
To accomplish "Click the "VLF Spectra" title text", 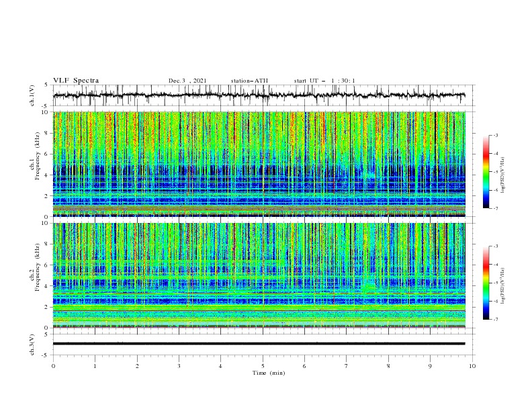I will tap(76, 81).
